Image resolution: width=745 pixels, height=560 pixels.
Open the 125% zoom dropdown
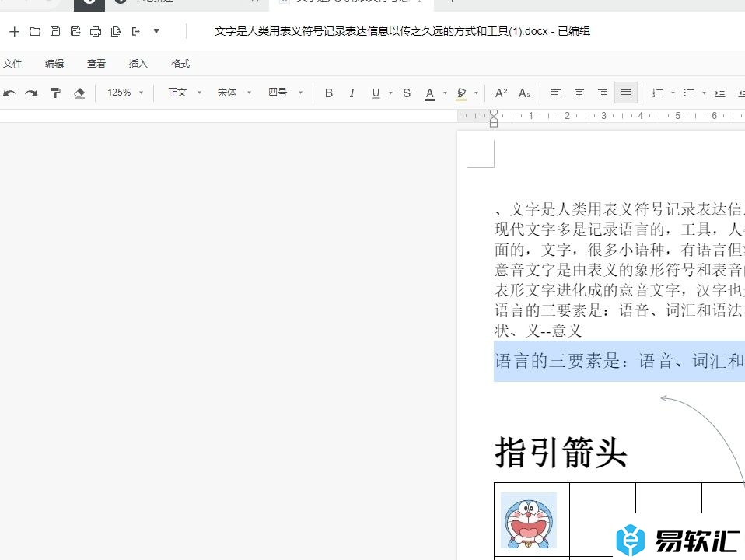click(x=124, y=93)
